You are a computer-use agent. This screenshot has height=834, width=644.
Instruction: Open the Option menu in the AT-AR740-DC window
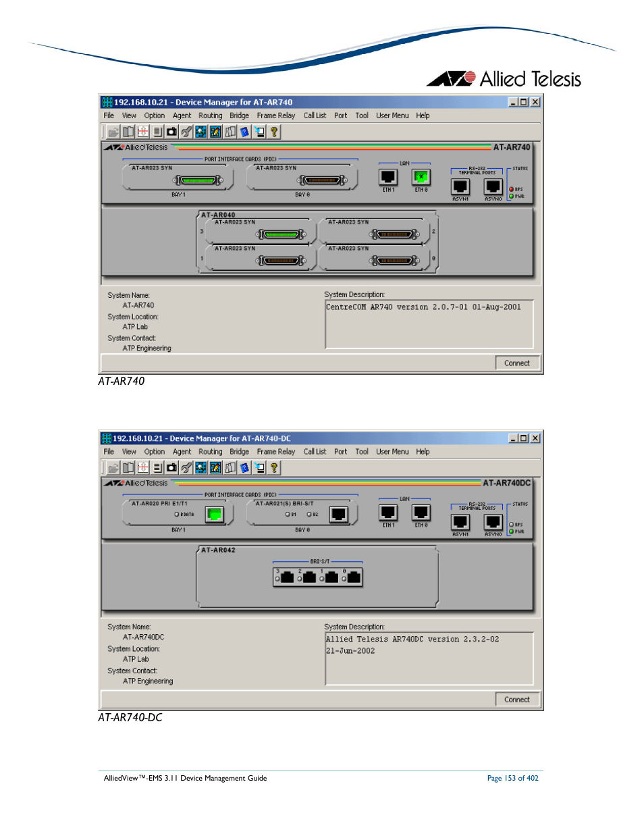[x=155, y=452]
